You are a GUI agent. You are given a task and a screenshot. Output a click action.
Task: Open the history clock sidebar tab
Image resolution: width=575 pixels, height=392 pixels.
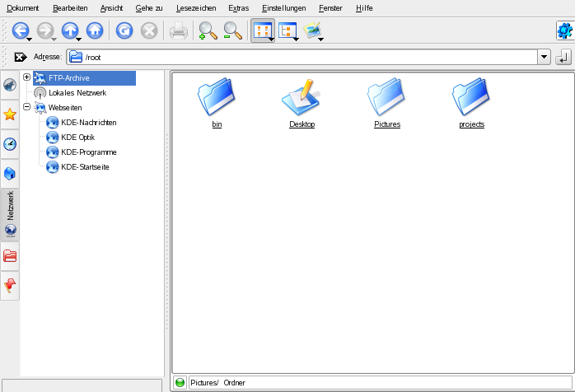point(10,144)
